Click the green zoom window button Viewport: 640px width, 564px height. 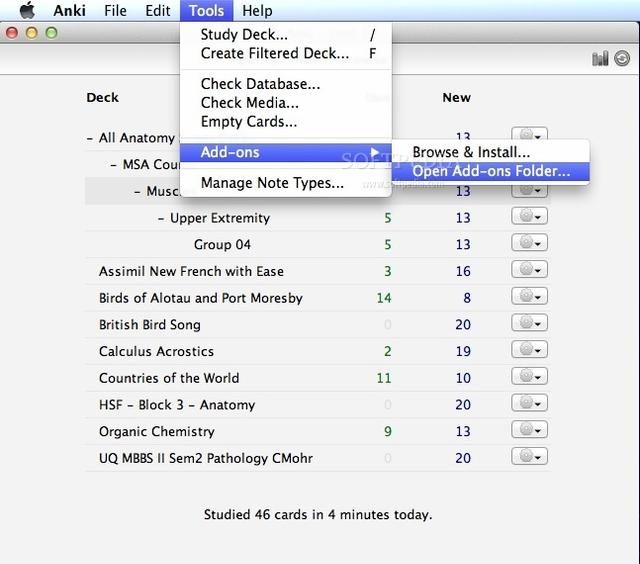pyautogui.click(x=51, y=33)
